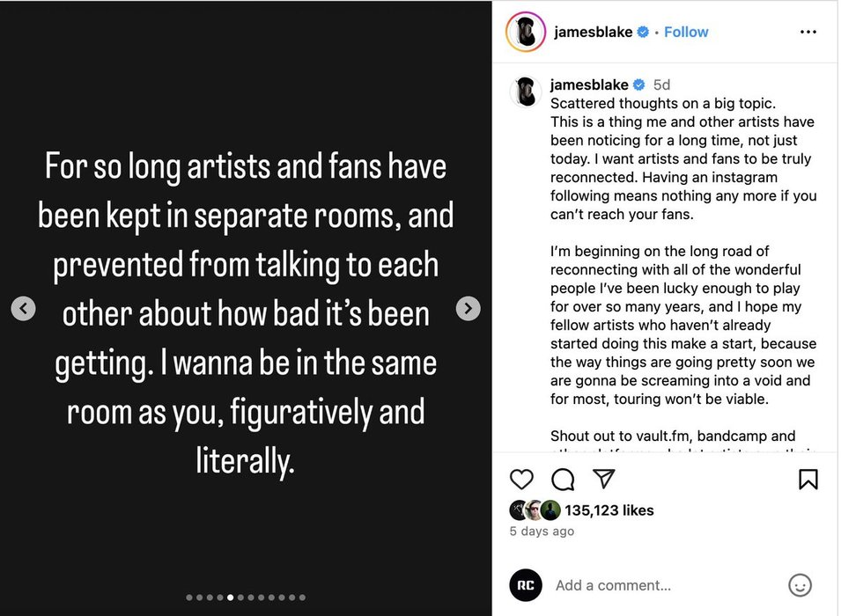The image size is (841, 616).
Task: Open the '5 days ago' timestamp link
Action: (x=542, y=531)
